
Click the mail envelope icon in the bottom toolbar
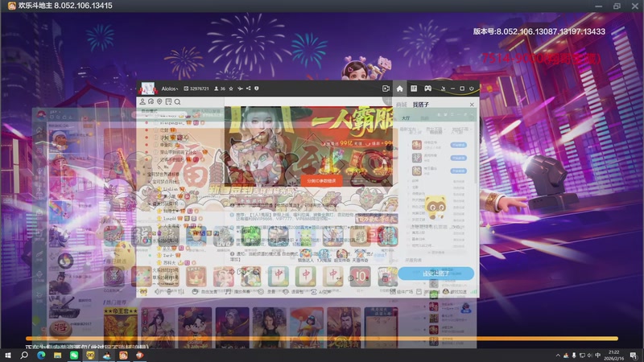419,292
